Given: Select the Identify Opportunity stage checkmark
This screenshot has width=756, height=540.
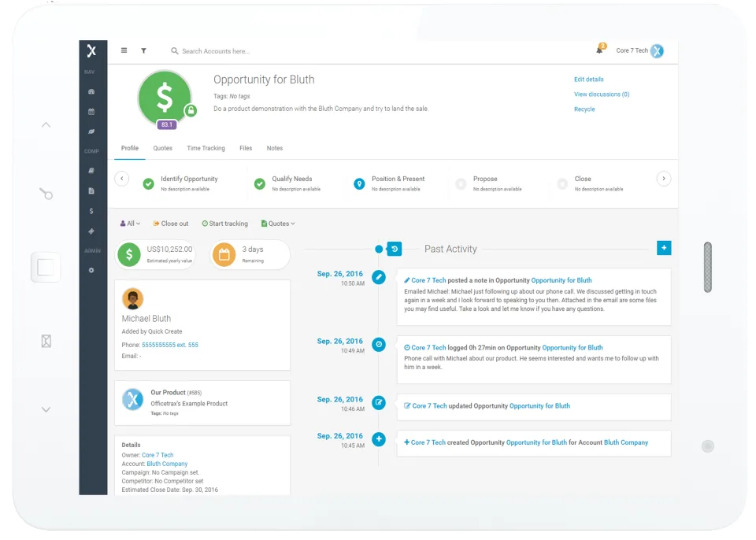Looking at the screenshot, I should tap(149, 183).
